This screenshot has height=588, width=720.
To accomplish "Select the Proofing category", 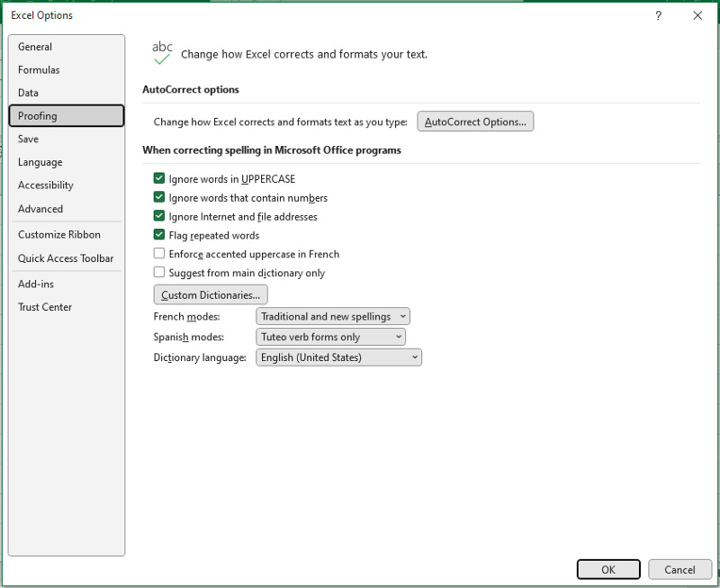I will click(66, 116).
